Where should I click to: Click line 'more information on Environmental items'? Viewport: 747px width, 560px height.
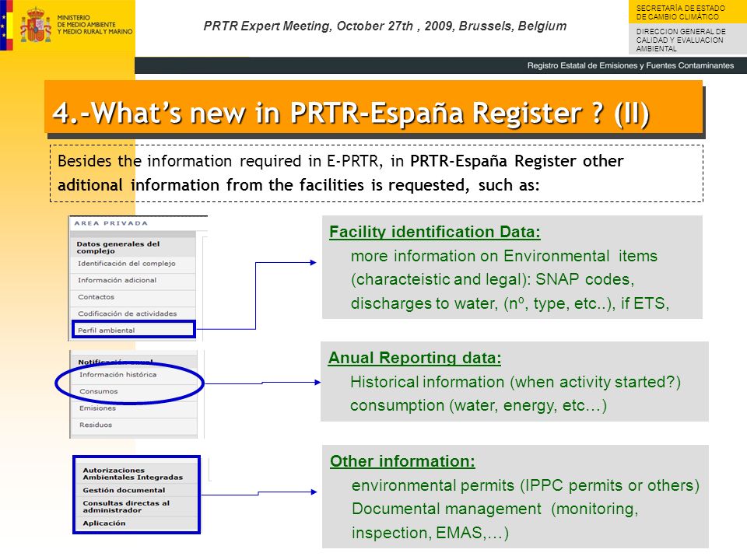tap(504, 256)
